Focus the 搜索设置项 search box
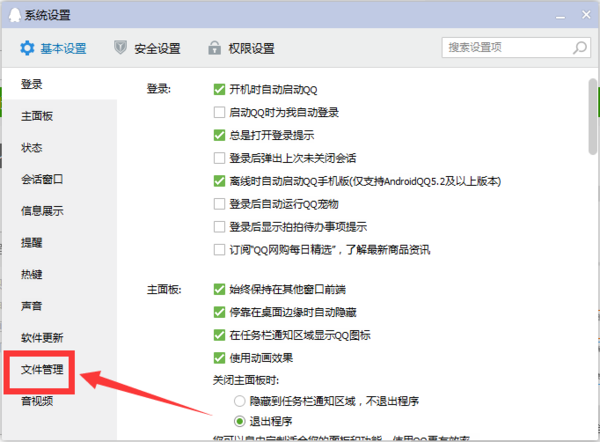This screenshot has width=600, height=442. point(516,47)
